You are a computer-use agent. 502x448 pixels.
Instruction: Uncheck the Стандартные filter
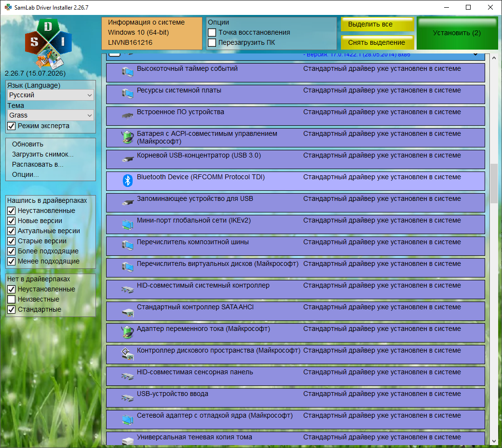(12, 310)
